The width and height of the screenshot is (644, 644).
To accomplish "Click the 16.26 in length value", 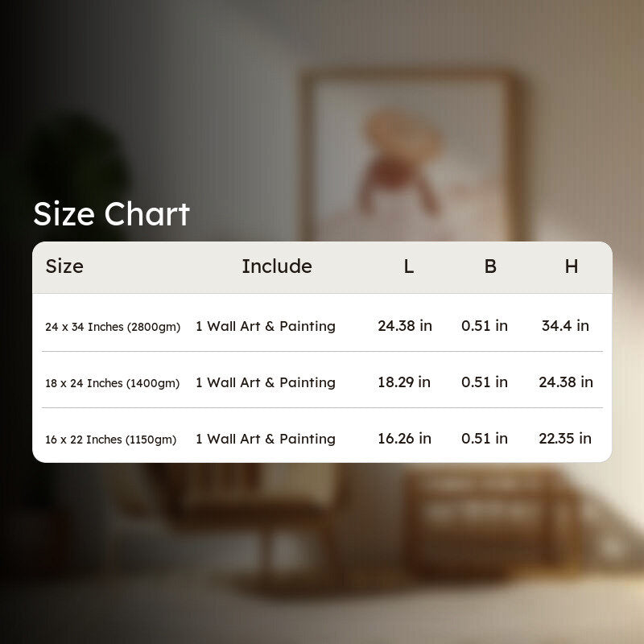I will coord(405,438).
